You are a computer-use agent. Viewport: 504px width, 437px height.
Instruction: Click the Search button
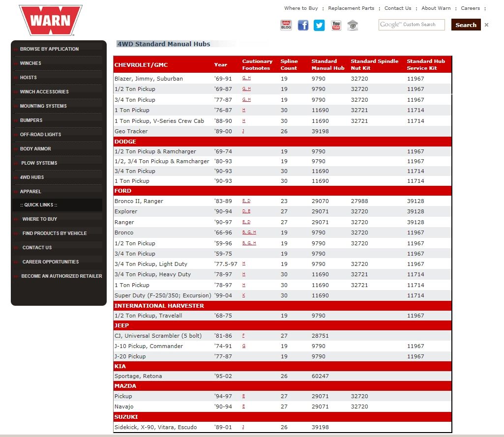point(466,25)
